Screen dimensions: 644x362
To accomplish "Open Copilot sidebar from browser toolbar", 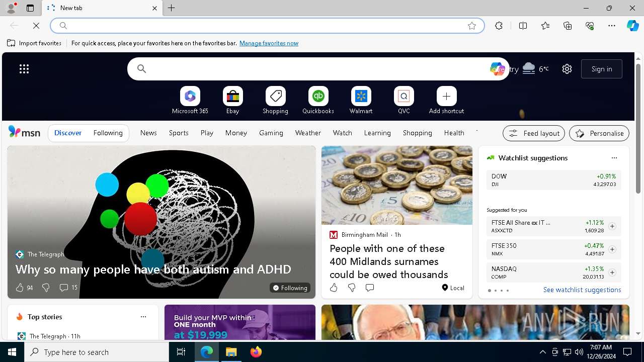I will pos(632,26).
